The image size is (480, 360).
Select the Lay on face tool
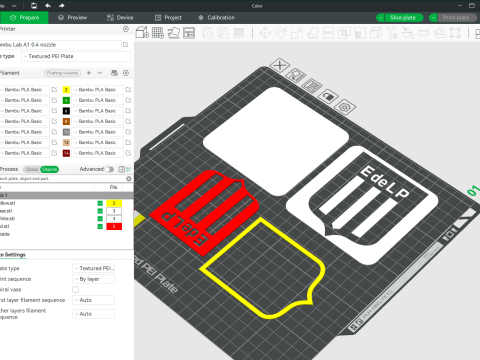(313, 33)
